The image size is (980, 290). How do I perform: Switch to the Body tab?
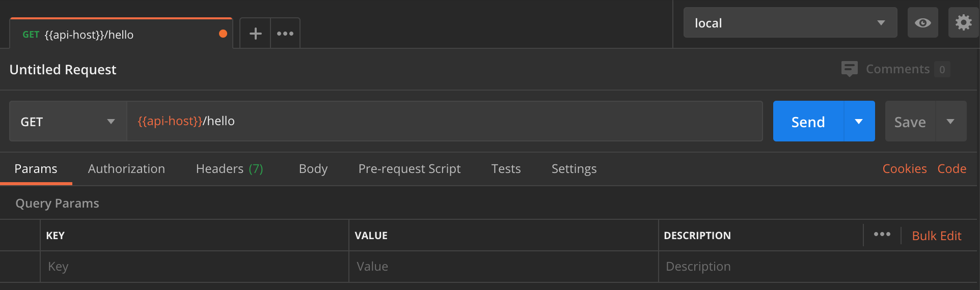click(x=313, y=169)
